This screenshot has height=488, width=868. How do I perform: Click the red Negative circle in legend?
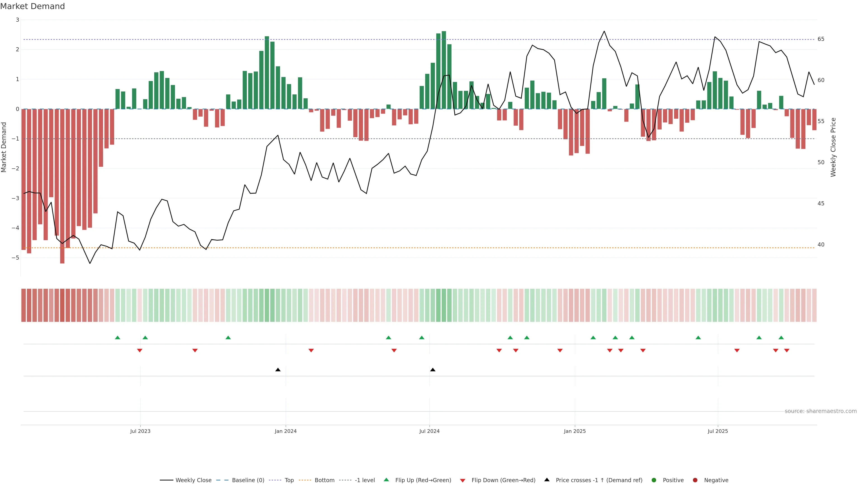695,480
